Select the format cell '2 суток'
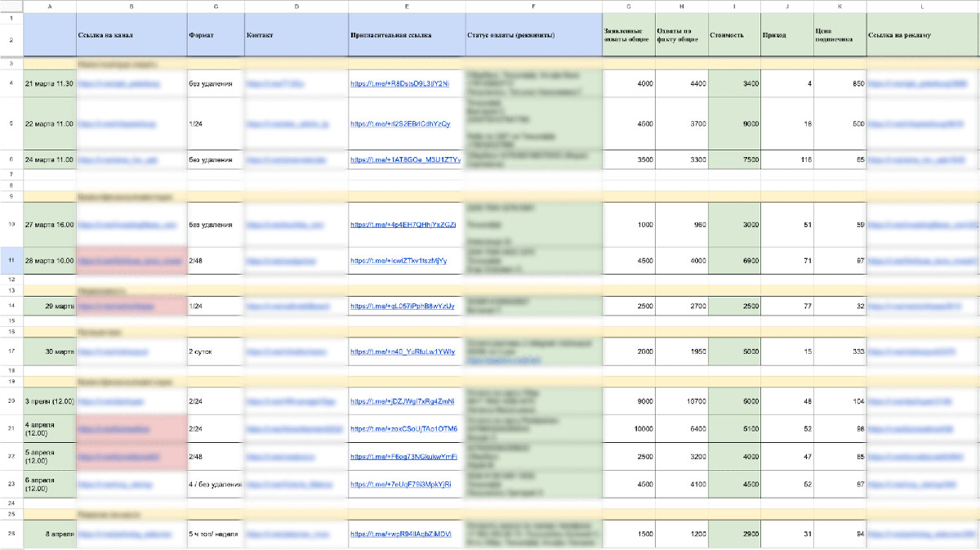This screenshot has width=980, height=550. 216,351
